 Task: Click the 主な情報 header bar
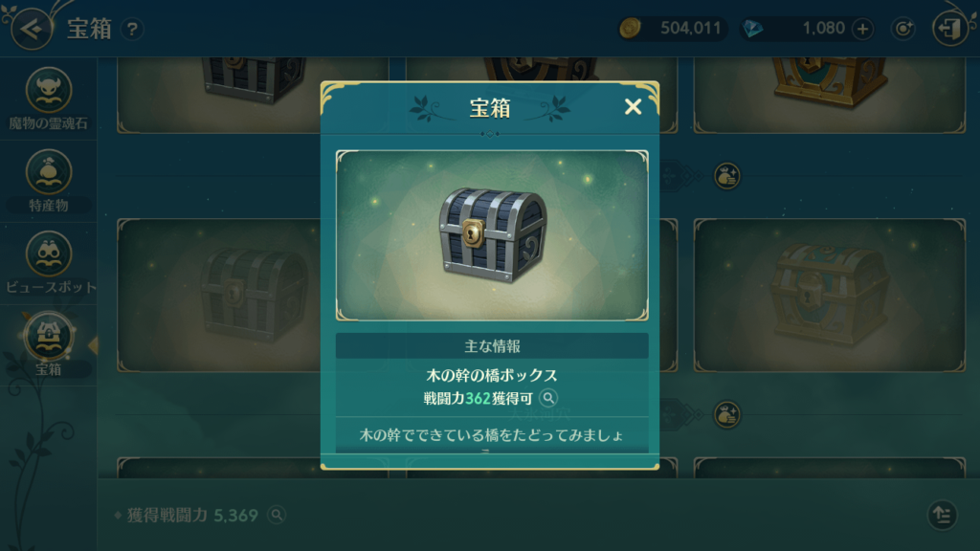tap(492, 346)
